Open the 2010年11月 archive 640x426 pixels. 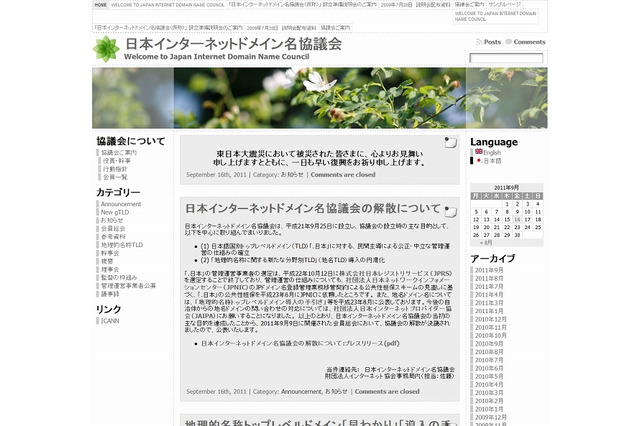[x=491, y=327]
